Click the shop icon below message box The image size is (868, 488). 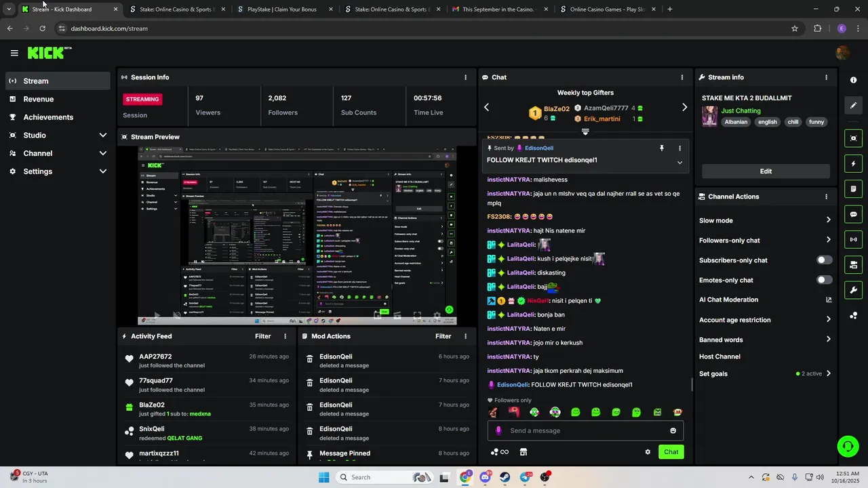524,452
